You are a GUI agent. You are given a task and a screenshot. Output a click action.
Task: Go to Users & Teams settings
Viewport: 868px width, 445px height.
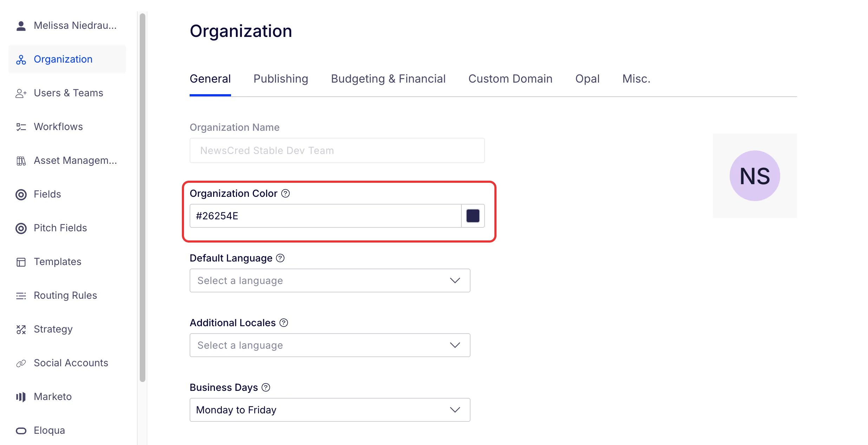pyautogui.click(x=67, y=93)
